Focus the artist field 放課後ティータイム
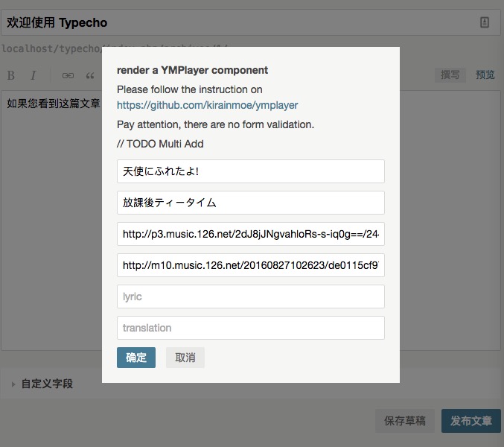 [x=251, y=203]
